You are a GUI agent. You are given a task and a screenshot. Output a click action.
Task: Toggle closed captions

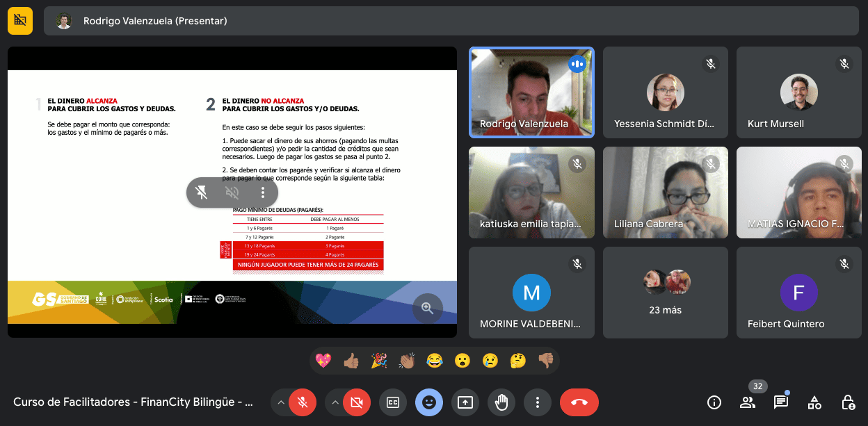tap(393, 402)
